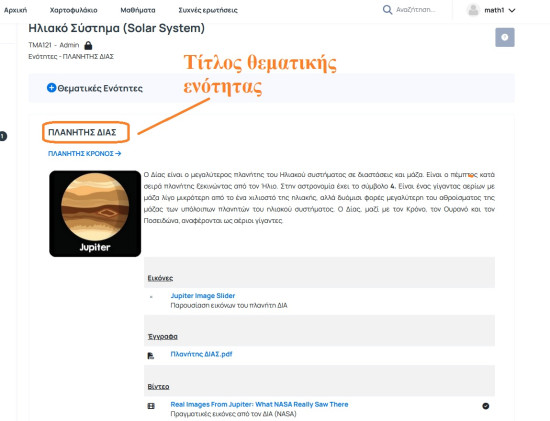Click the search magnifier icon

tap(387, 10)
